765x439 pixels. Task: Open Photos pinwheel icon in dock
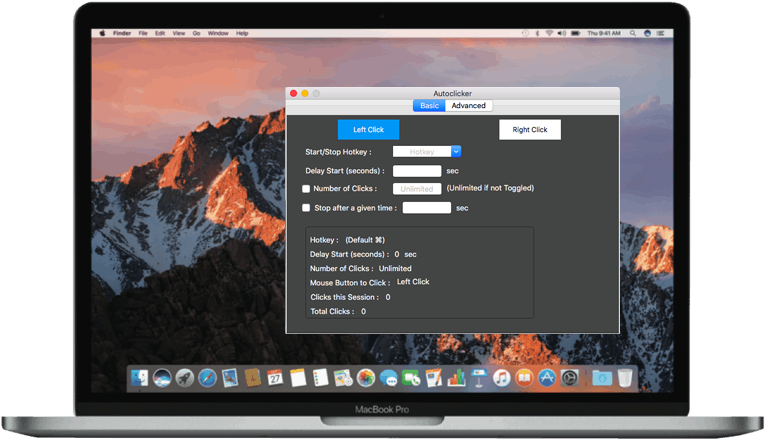366,378
